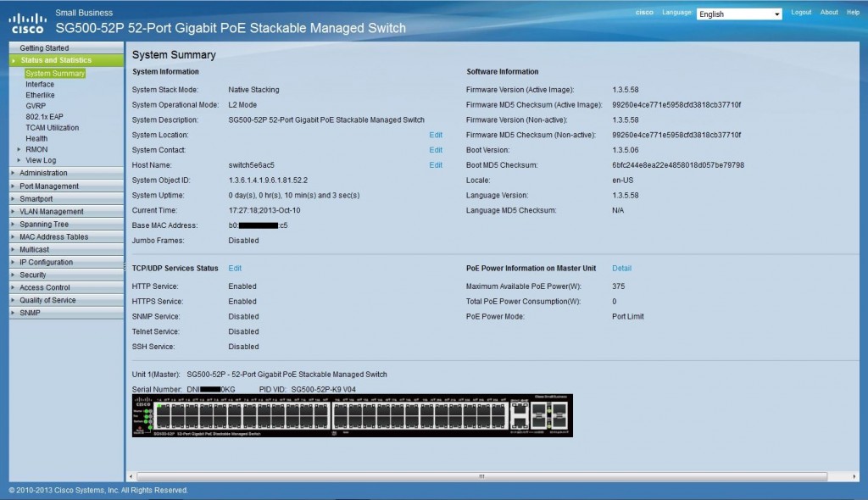Open the SNMP menu
Image resolution: width=868 pixels, height=500 pixels.
[x=66, y=313]
